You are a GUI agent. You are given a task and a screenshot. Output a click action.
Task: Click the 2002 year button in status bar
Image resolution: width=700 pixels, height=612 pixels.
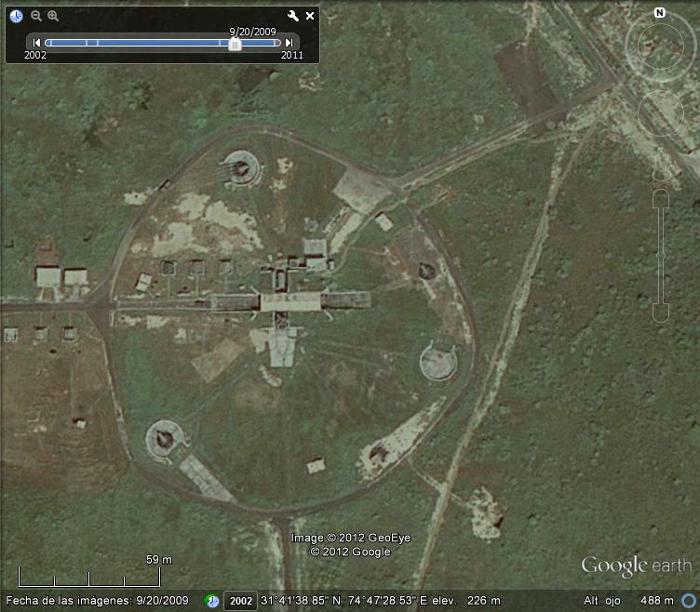241,601
